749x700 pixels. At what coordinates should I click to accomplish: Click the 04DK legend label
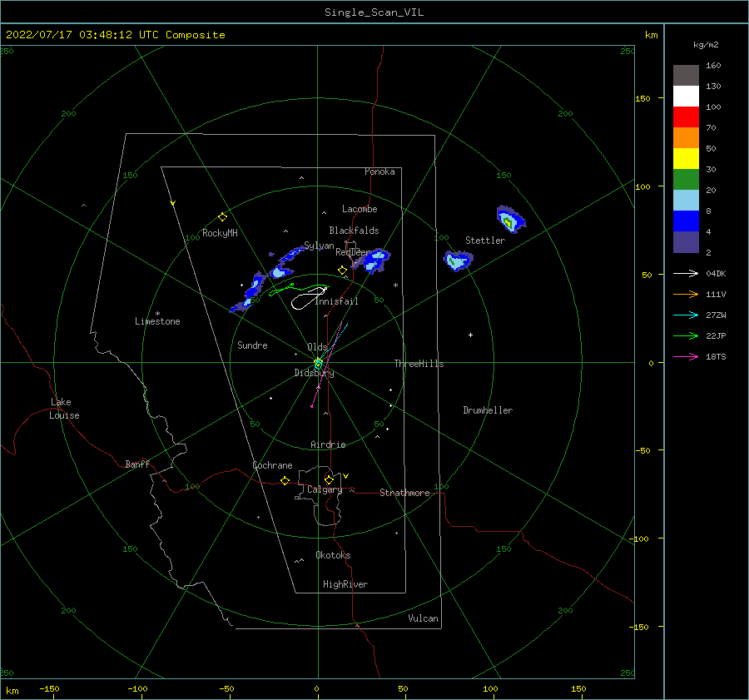716,274
